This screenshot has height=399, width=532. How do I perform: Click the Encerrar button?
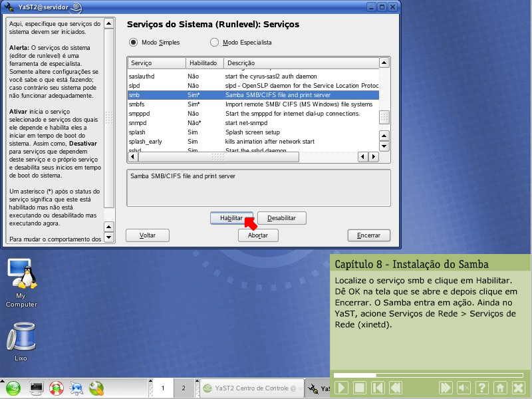[368, 235]
